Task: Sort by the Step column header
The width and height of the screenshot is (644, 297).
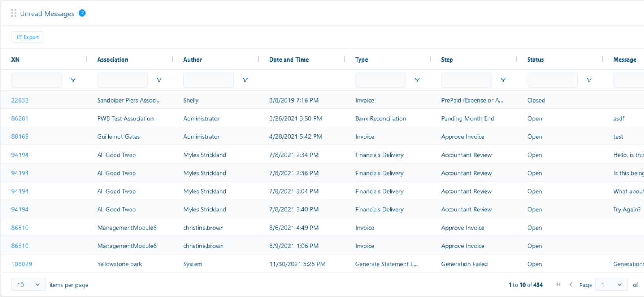Action: point(447,60)
